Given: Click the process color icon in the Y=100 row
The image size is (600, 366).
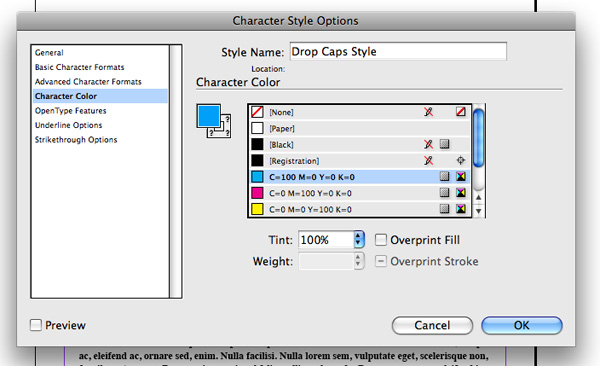Looking at the screenshot, I should click(444, 209).
